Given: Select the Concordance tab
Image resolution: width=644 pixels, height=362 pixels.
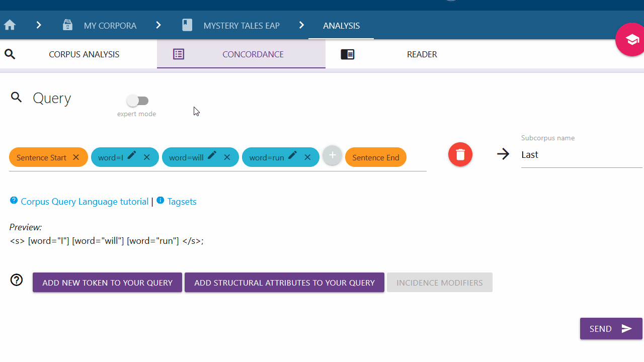Looking at the screenshot, I should point(253,54).
